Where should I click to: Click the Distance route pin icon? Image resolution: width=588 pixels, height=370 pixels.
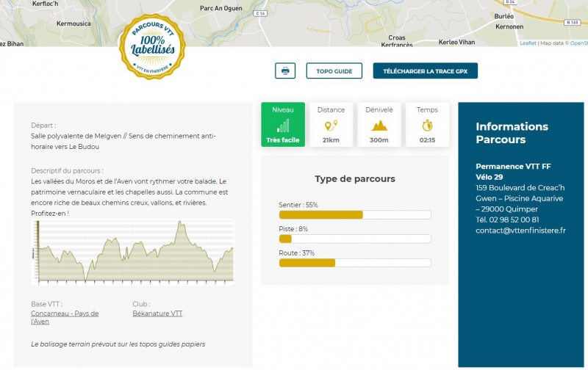(331, 126)
